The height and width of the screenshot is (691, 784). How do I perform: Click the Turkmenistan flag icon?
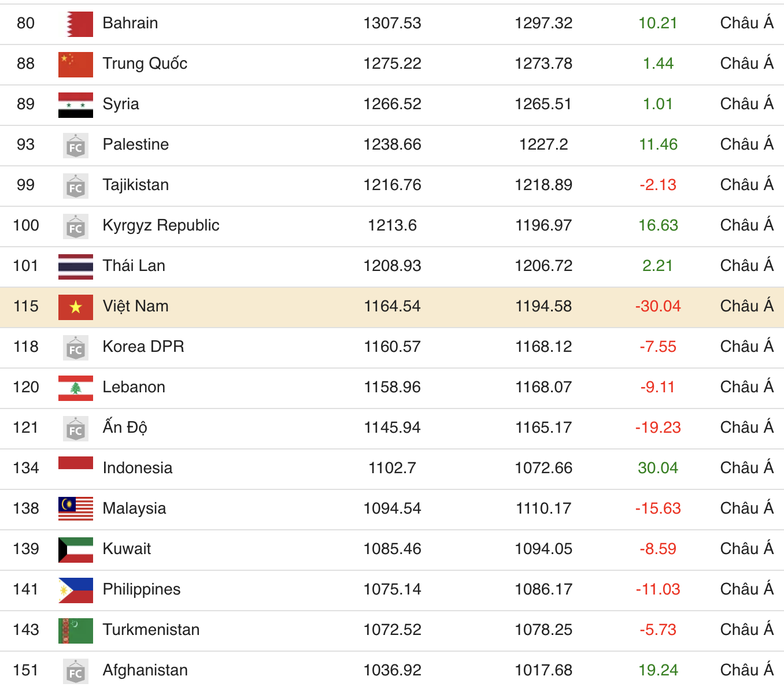click(76, 630)
